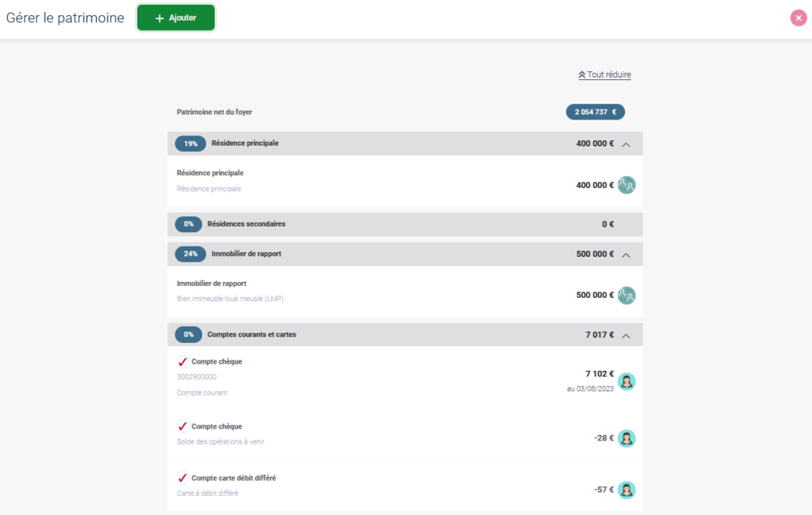Toggle the checkmark for Compte carte débit différé
This screenshot has height=515, width=812.
pyautogui.click(x=182, y=478)
